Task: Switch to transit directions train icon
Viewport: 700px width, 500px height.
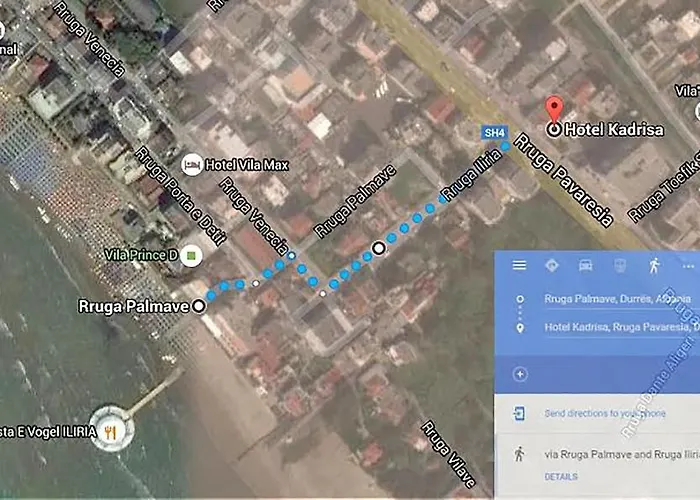Action: click(x=620, y=266)
